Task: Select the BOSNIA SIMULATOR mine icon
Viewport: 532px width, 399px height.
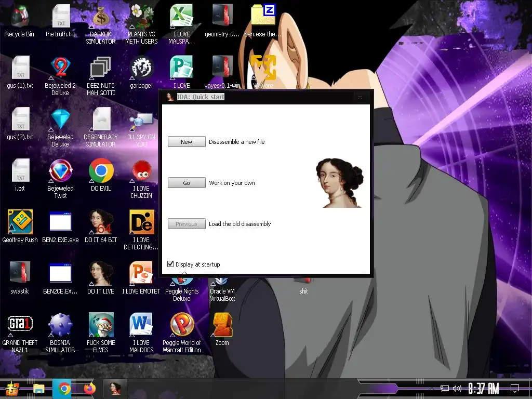Action: tap(60, 325)
